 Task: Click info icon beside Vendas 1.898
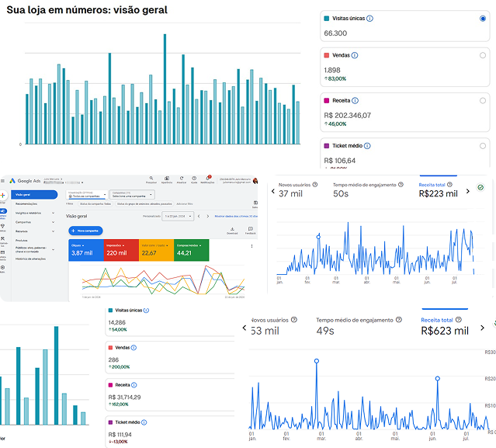(355, 56)
